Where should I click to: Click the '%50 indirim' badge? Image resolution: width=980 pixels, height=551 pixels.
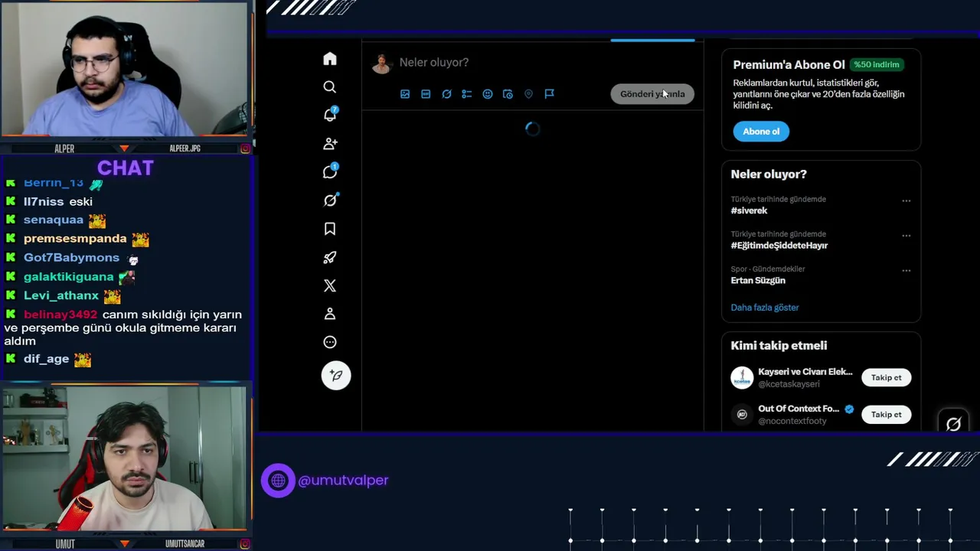(877, 65)
